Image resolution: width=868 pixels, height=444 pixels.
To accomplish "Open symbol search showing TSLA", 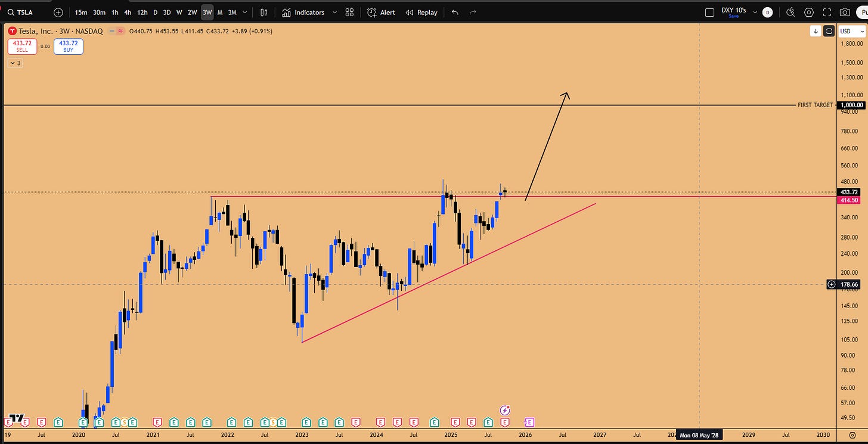I will tap(21, 12).
